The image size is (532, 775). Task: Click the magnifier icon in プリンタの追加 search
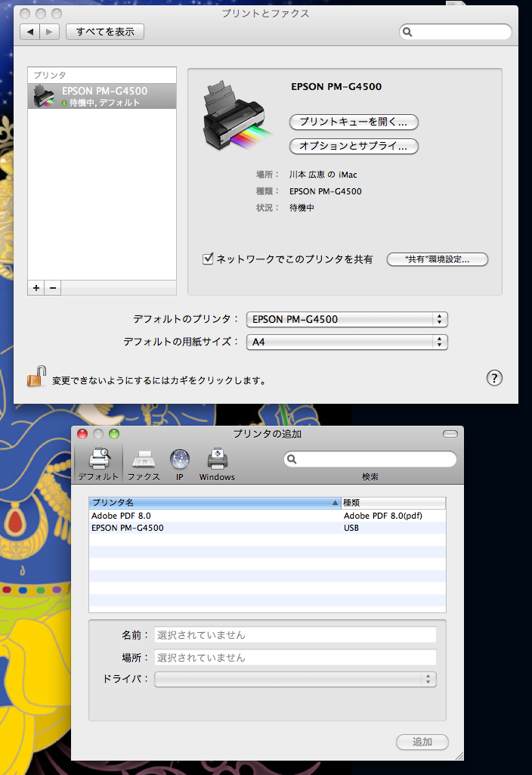click(292, 459)
